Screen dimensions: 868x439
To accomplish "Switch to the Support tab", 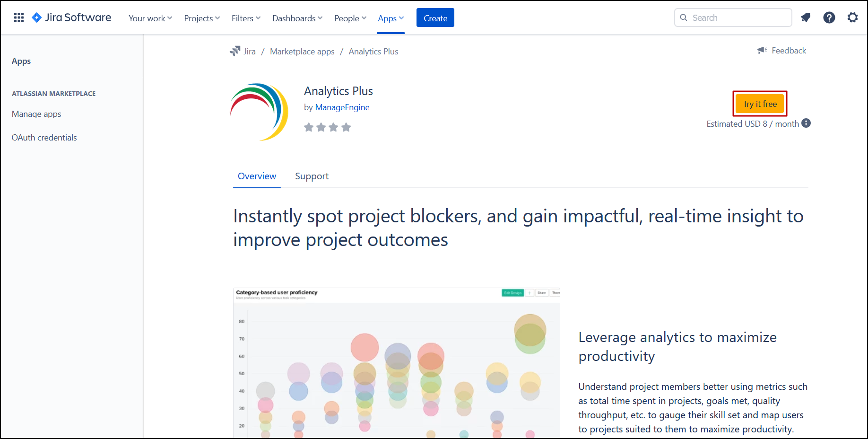I will 312,176.
